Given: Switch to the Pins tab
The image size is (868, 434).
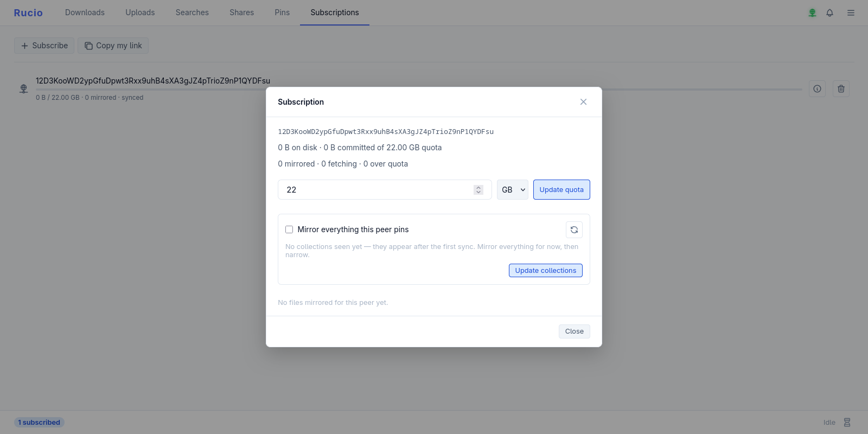Looking at the screenshot, I should pos(282,12).
